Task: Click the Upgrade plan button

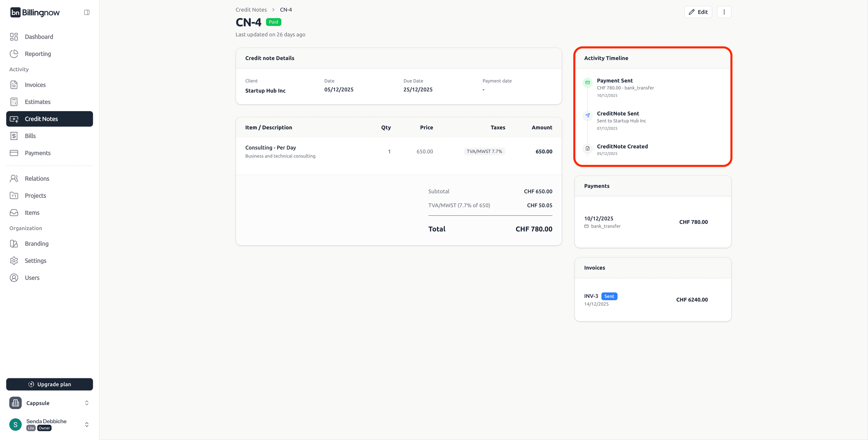Action: tap(50, 384)
